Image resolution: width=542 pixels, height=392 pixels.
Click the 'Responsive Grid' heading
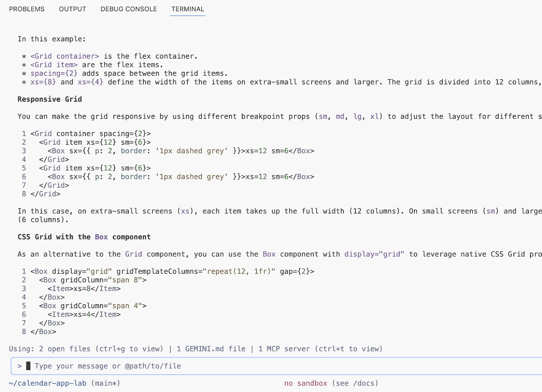(x=50, y=99)
